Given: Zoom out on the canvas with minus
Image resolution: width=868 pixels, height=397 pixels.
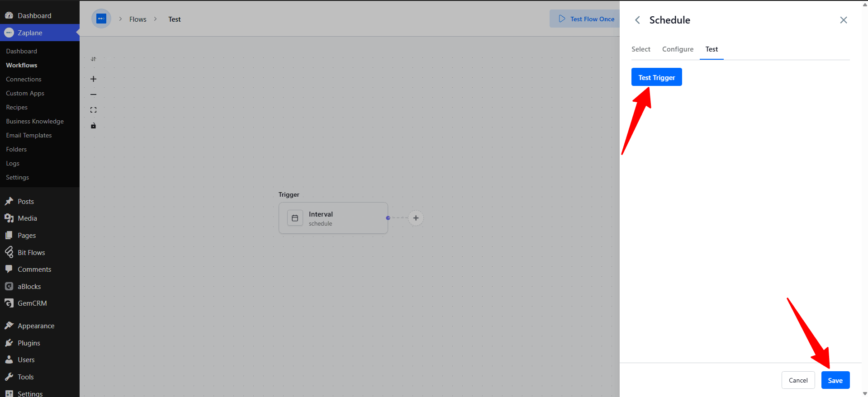Looking at the screenshot, I should point(93,95).
